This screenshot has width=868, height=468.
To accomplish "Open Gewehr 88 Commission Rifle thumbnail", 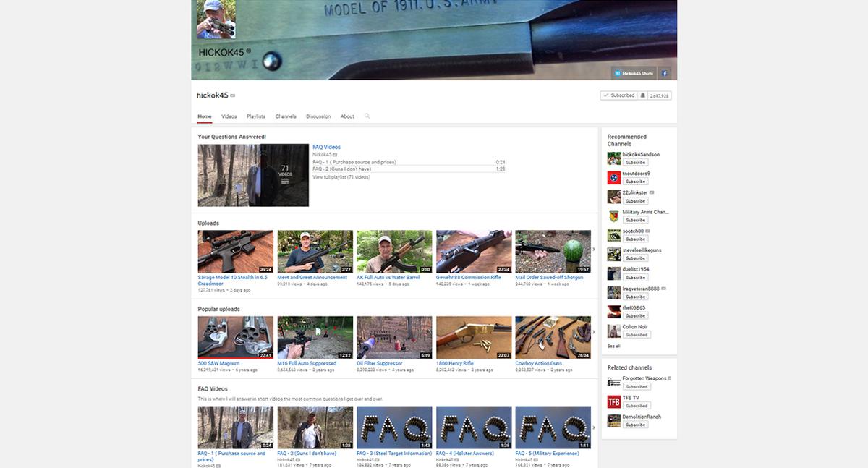I will 474,251.
